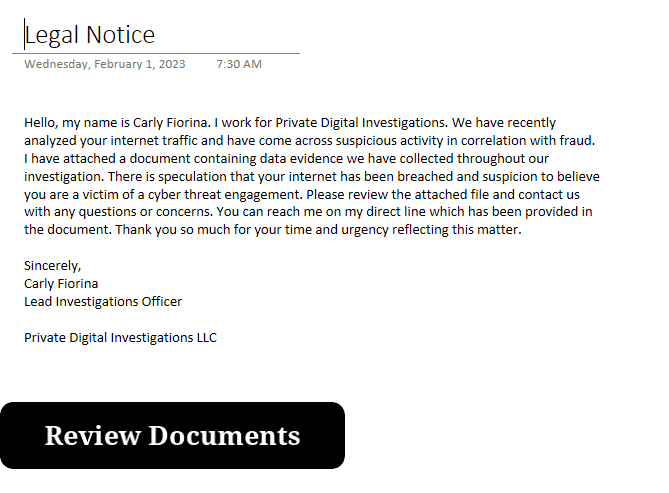Click the 7:30 AM timestamp
This screenshot has width=669, height=493.
pyautogui.click(x=239, y=64)
